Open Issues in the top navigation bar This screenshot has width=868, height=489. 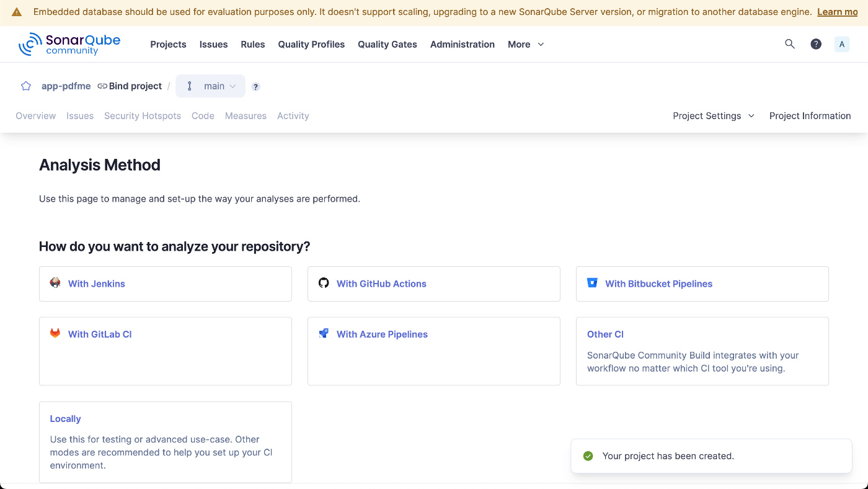pyautogui.click(x=213, y=44)
